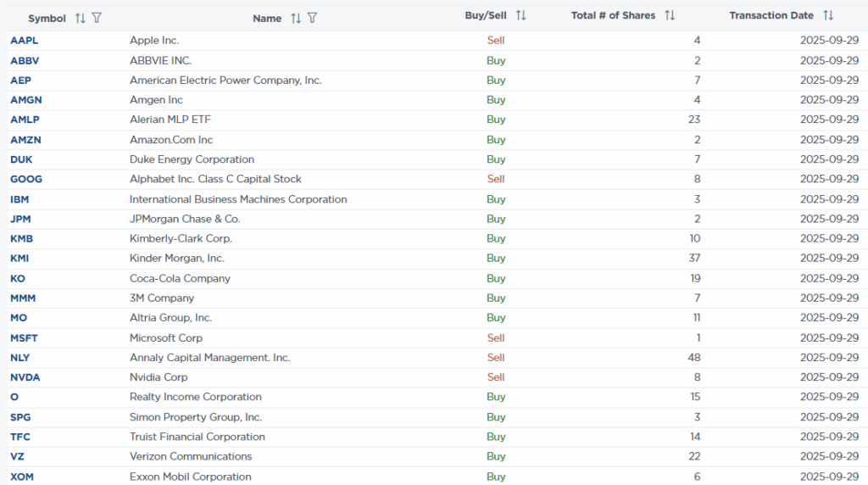Image resolution: width=868 pixels, height=485 pixels.
Task: Open the MO symbol link
Action: coord(19,318)
